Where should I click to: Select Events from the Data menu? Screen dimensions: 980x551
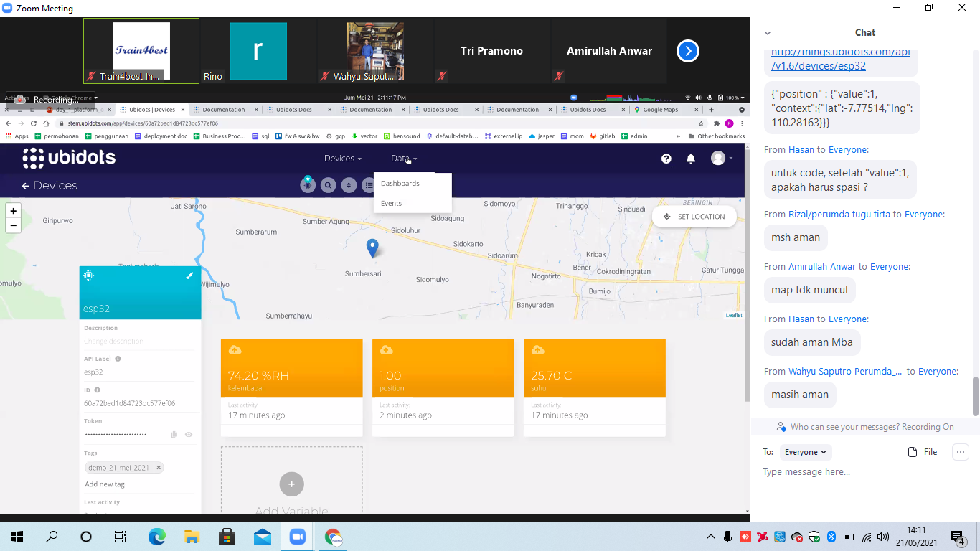point(392,204)
